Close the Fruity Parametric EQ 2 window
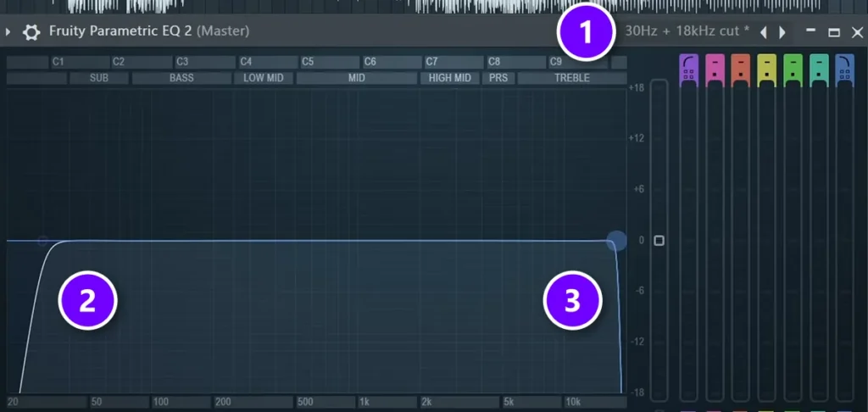This screenshot has height=412, width=868. click(857, 32)
